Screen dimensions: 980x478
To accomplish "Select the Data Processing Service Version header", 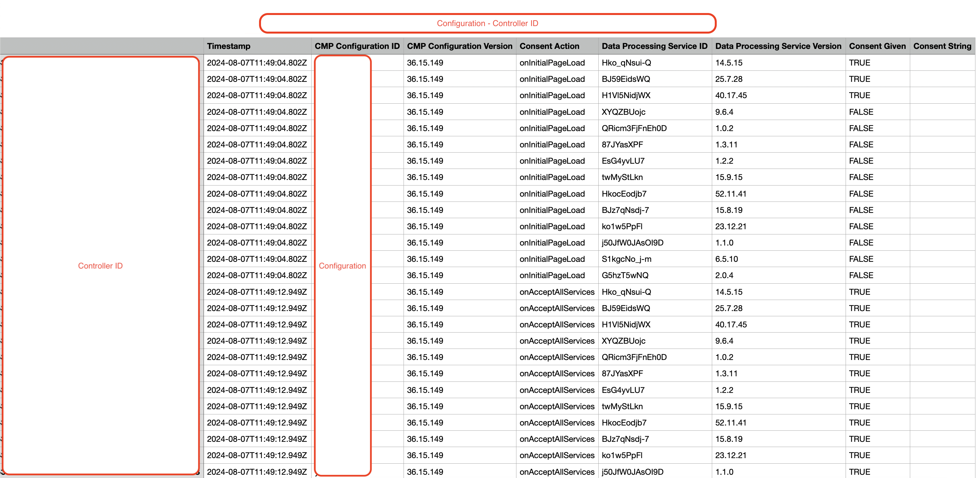I will pyautogui.click(x=778, y=46).
